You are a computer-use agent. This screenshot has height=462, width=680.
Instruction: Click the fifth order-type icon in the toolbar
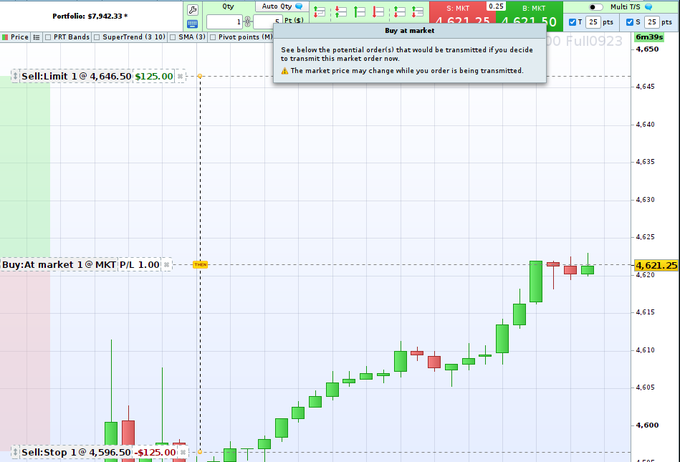pyautogui.click(x=399, y=12)
